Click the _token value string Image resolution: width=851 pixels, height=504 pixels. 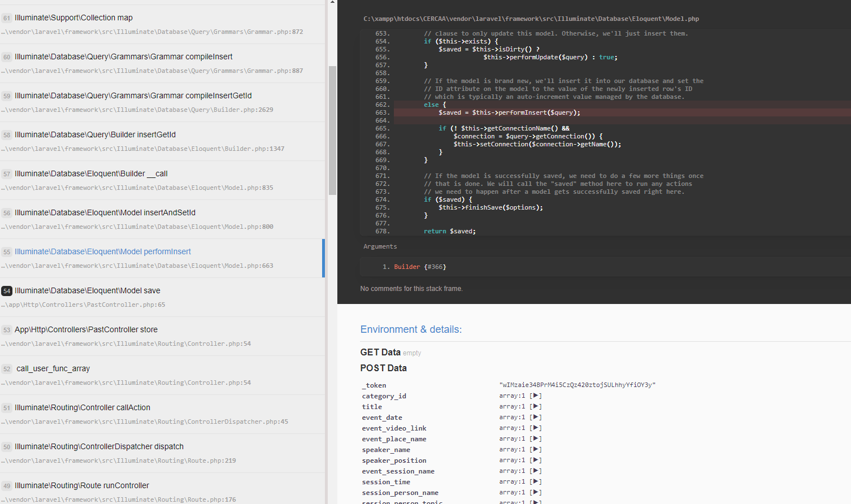[x=578, y=385]
